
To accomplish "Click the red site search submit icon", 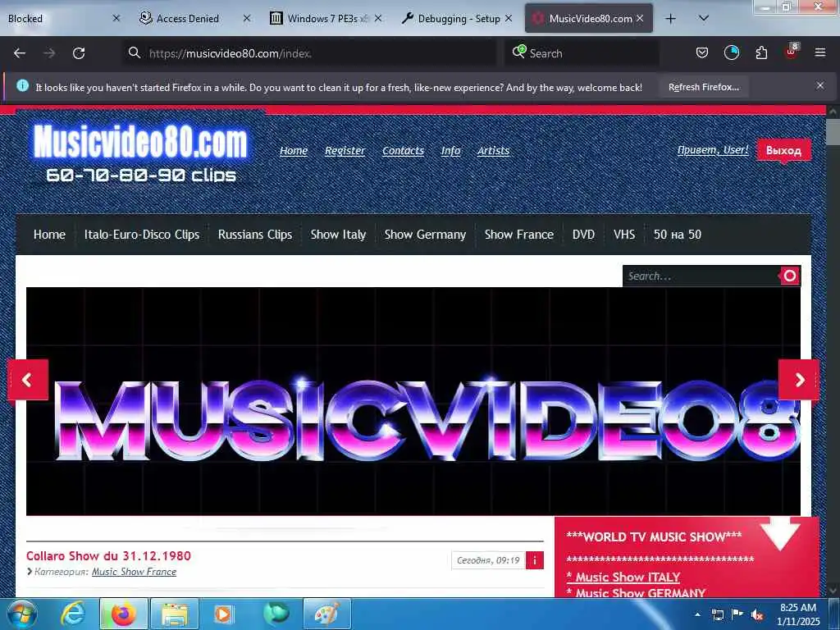I will pos(790,276).
